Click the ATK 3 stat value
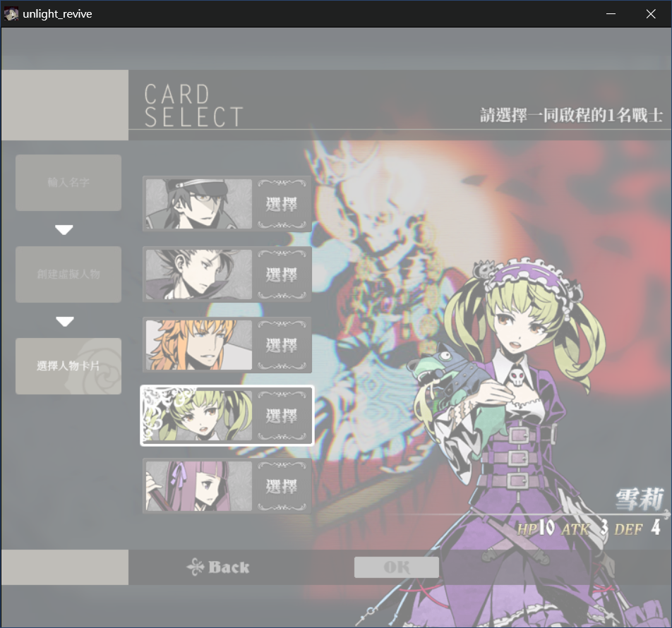Viewport: 672px width, 628px height. coord(584,529)
